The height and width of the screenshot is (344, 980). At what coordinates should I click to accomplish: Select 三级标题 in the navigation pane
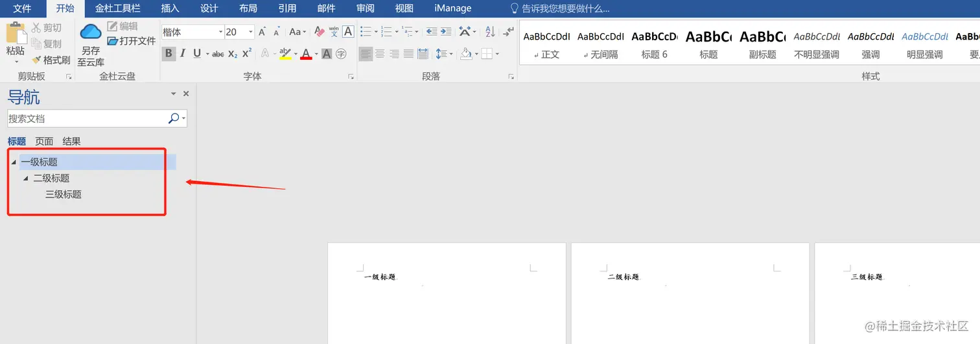click(x=64, y=194)
